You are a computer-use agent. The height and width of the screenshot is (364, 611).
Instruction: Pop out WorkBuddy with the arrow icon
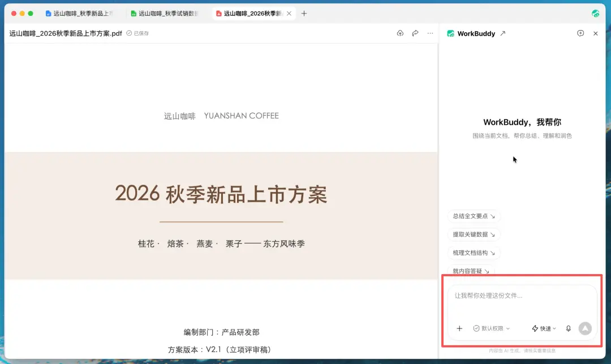(x=503, y=33)
